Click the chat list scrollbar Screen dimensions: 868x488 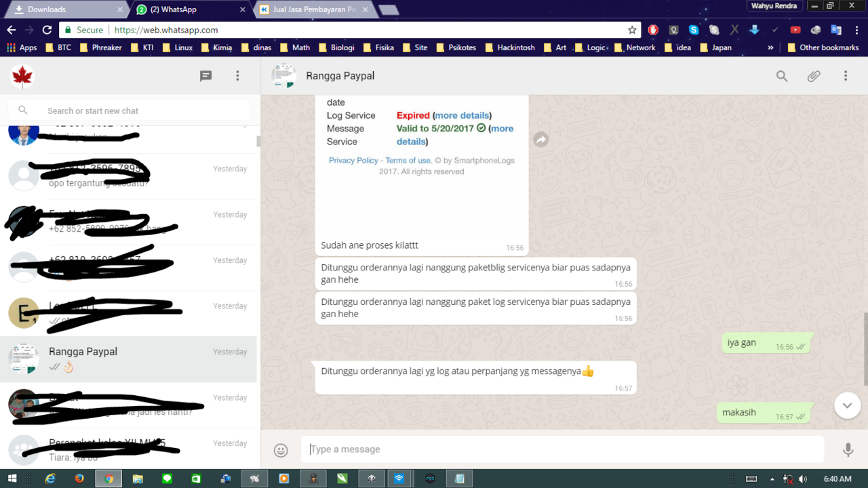[x=258, y=141]
